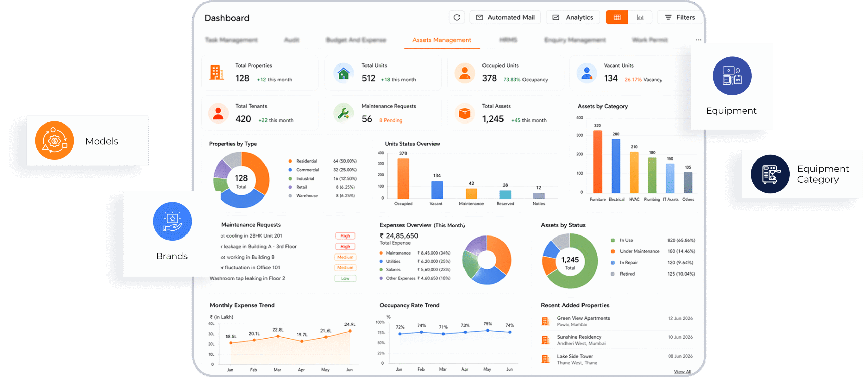Select the Assets Management tab
The image size is (868, 377).
[x=441, y=40]
